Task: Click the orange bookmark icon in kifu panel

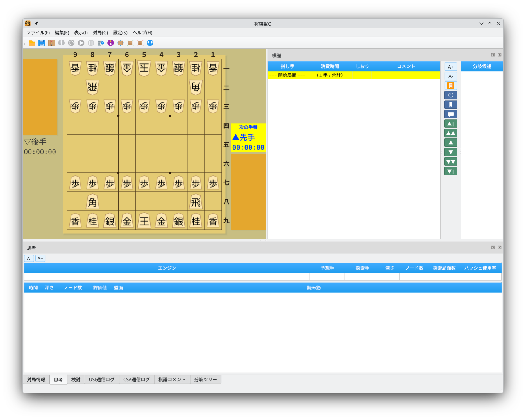Action: tap(450, 86)
